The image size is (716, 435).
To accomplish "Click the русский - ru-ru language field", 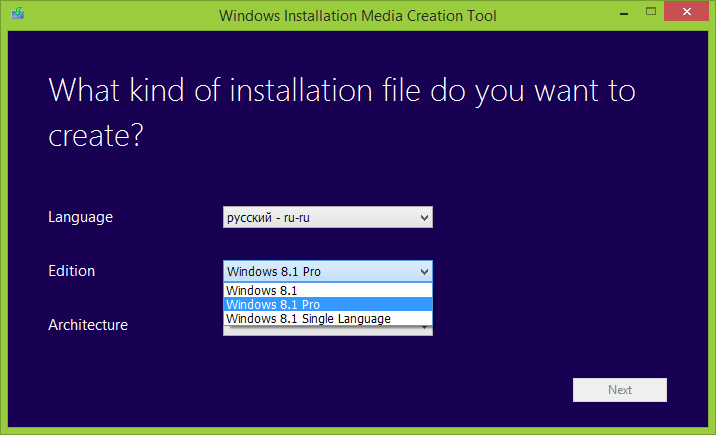I will point(318,217).
